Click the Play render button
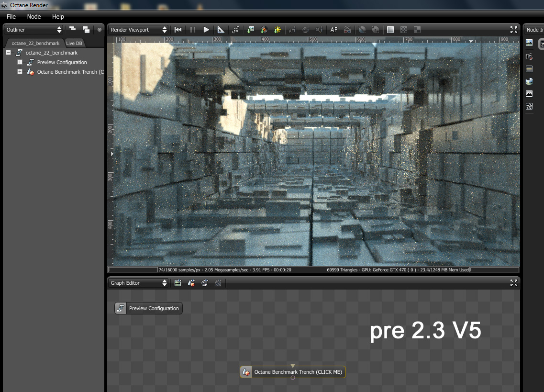Image resolution: width=544 pixels, height=392 pixels. click(x=206, y=30)
